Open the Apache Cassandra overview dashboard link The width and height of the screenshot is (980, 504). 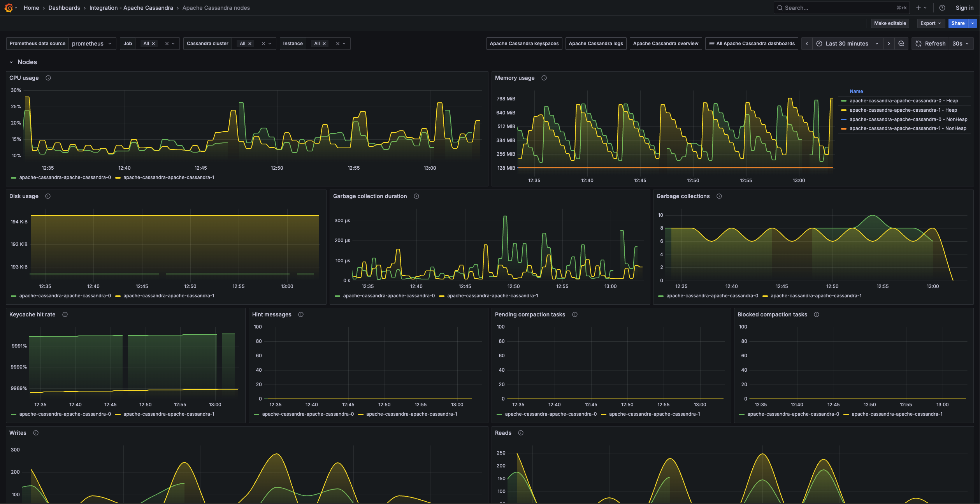click(x=665, y=43)
